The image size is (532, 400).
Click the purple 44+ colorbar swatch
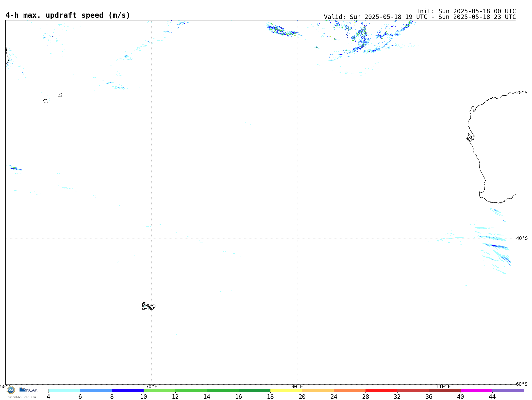point(508,390)
